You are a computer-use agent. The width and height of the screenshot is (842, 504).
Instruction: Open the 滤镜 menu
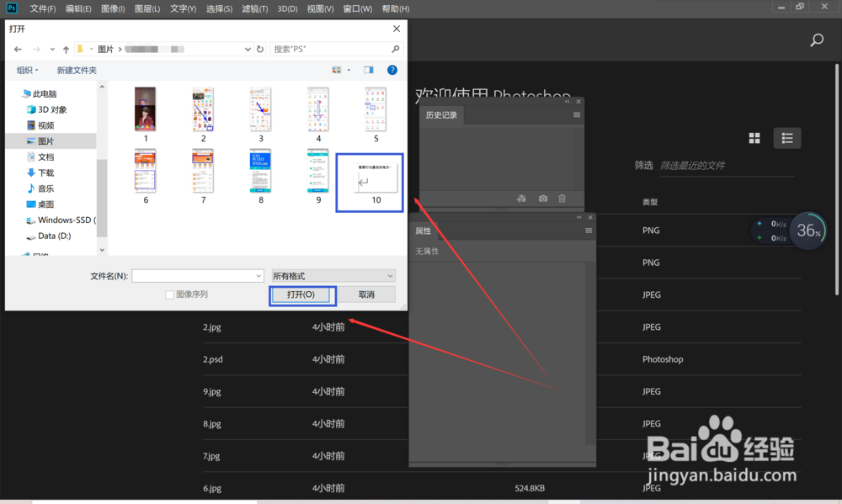pyautogui.click(x=254, y=8)
